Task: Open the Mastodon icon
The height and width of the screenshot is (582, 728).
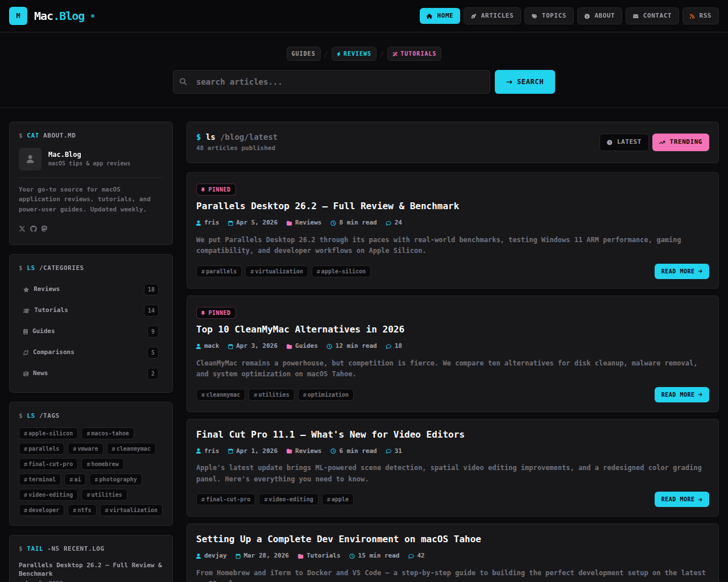Action: tap(44, 228)
